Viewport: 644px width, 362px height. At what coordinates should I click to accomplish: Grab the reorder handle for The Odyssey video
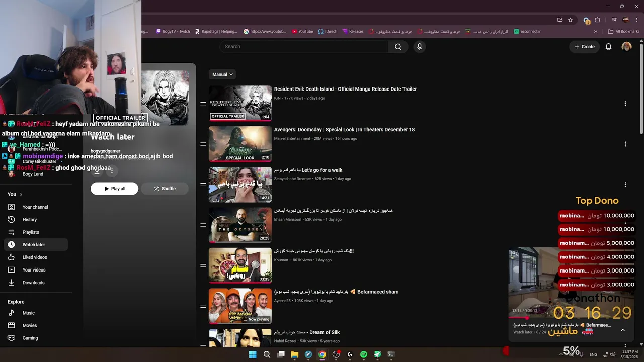click(203, 225)
